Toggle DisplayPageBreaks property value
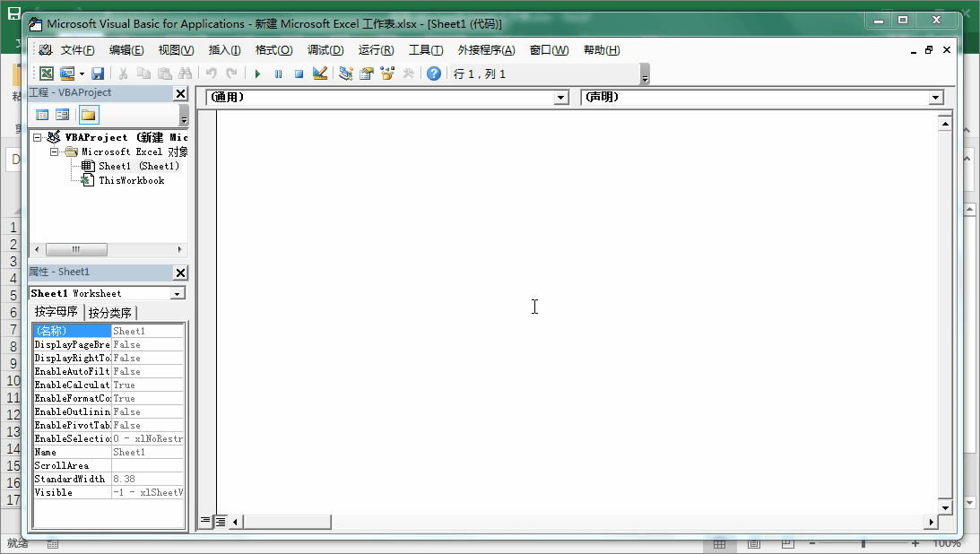This screenshot has width=980, height=554. [x=147, y=343]
